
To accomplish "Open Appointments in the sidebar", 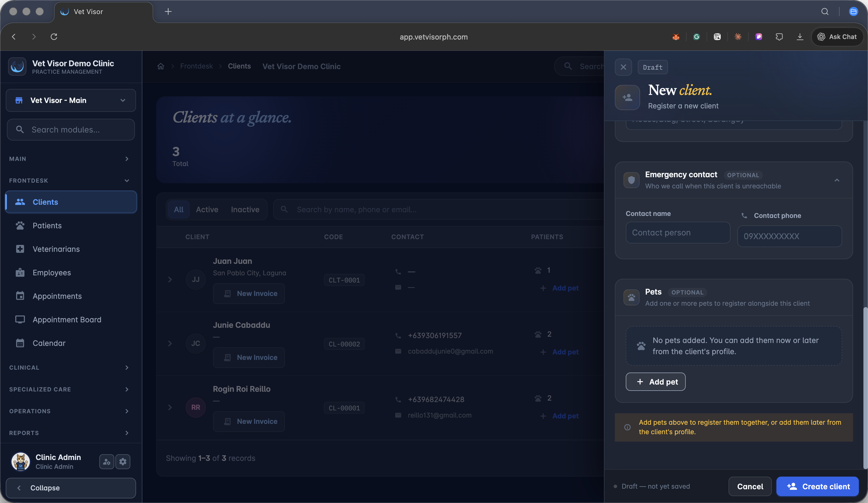I will pyautogui.click(x=71, y=296).
